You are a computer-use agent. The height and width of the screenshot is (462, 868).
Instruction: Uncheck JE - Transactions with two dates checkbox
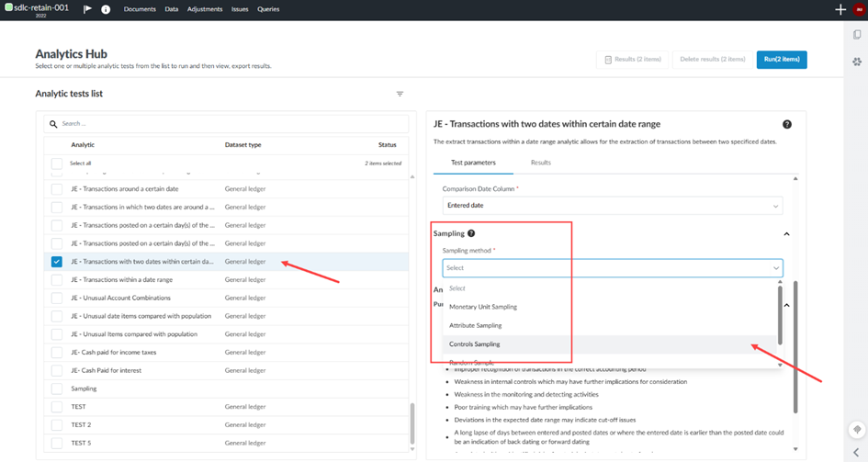pyautogui.click(x=57, y=262)
